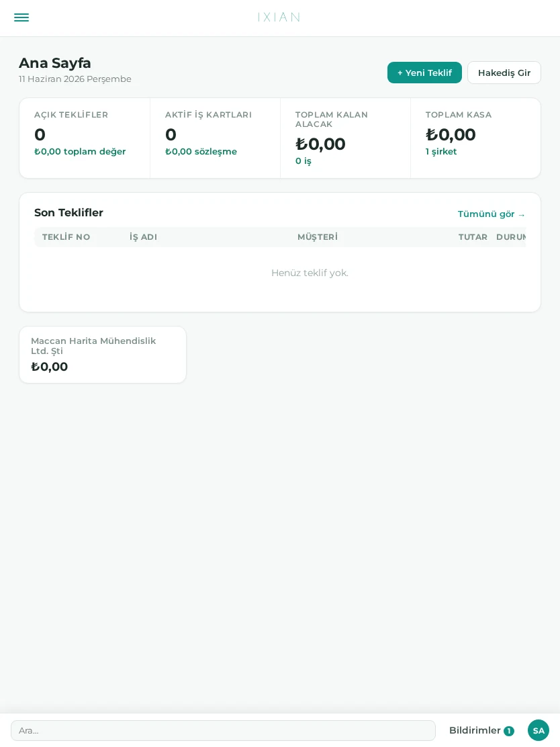Sort by the Müşteri column header
560x747 pixels.
[318, 237]
